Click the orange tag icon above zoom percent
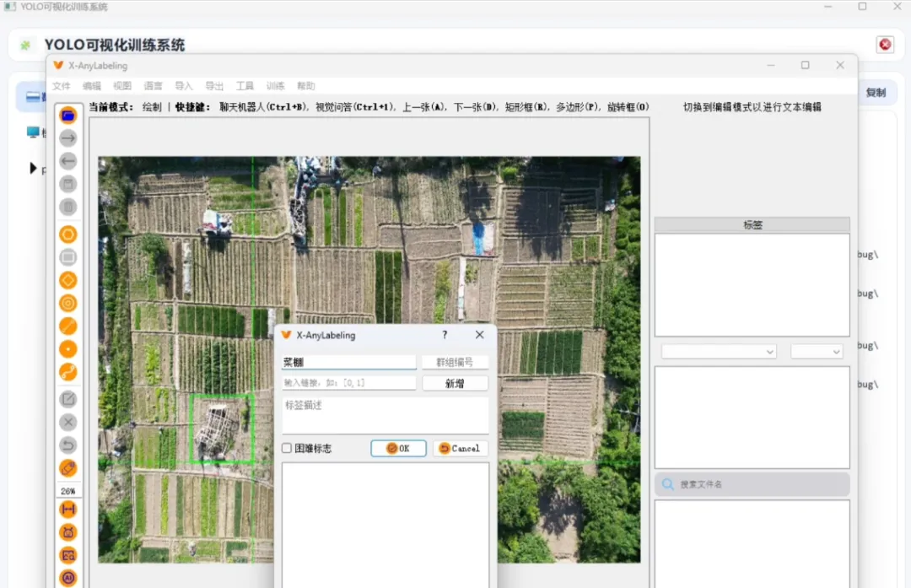 coord(68,468)
